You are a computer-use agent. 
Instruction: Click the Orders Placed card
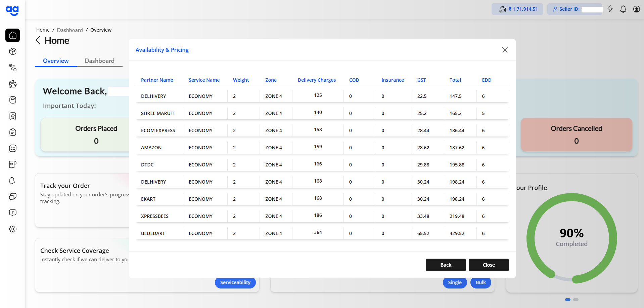(85, 134)
